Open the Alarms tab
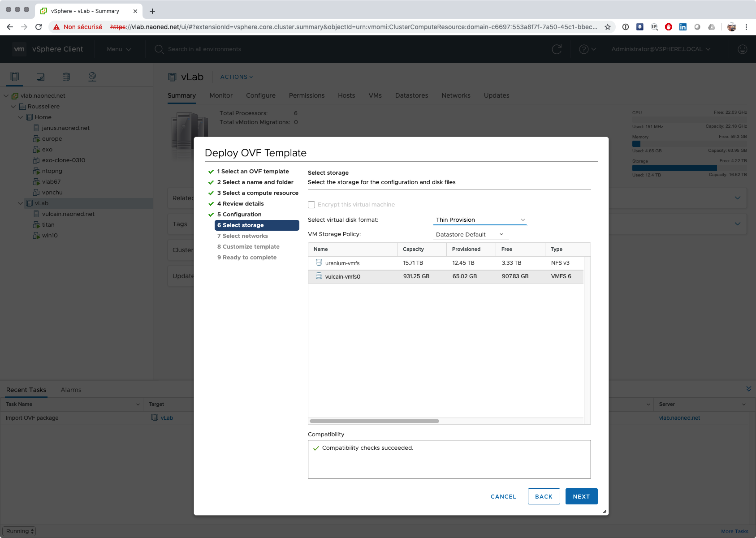Screen dimensions: 756x538 click(71, 390)
